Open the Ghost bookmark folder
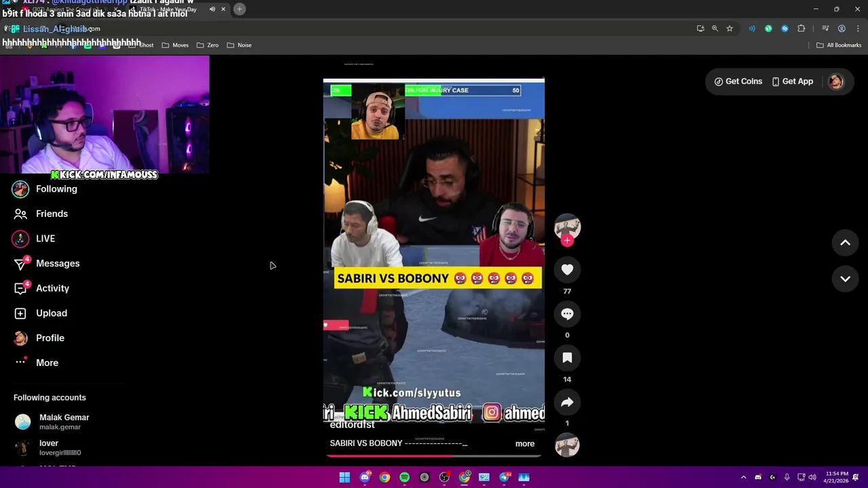This screenshot has width=868, height=488. (141, 45)
